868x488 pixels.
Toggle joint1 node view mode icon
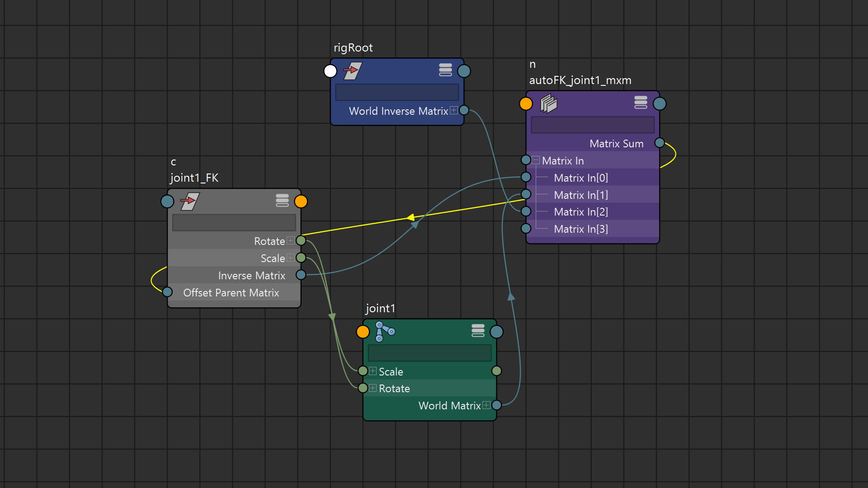tap(478, 331)
